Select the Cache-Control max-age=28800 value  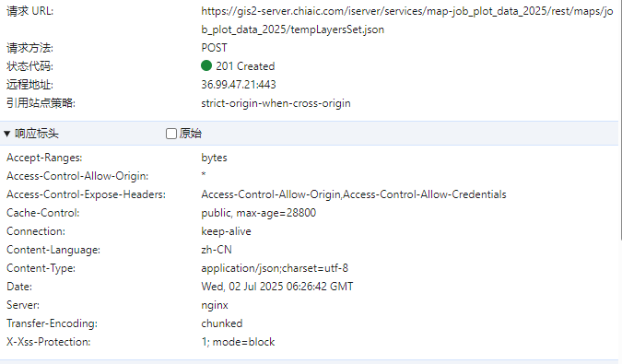259,213
